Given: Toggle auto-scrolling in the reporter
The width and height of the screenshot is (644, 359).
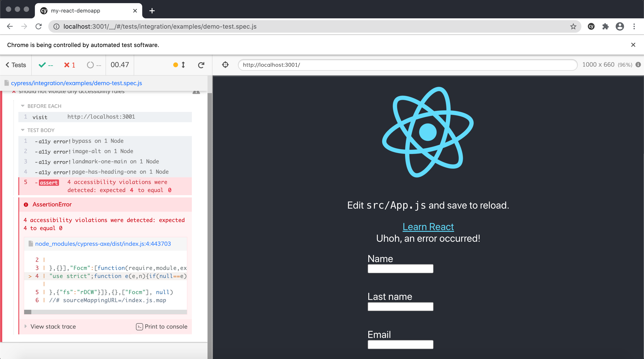Looking at the screenshot, I should pos(179,65).
